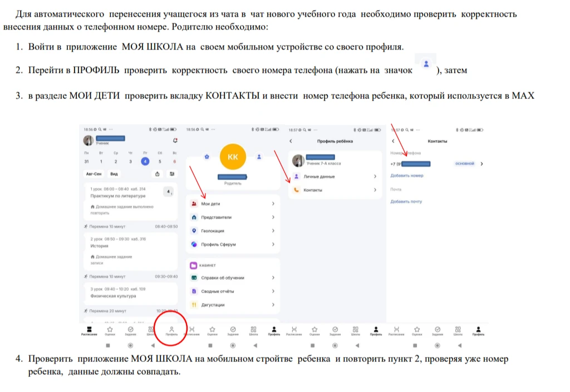Tap the Профиль tab circled in red
570x392 pixels.
pyautogui.click(x=171, y=331)
